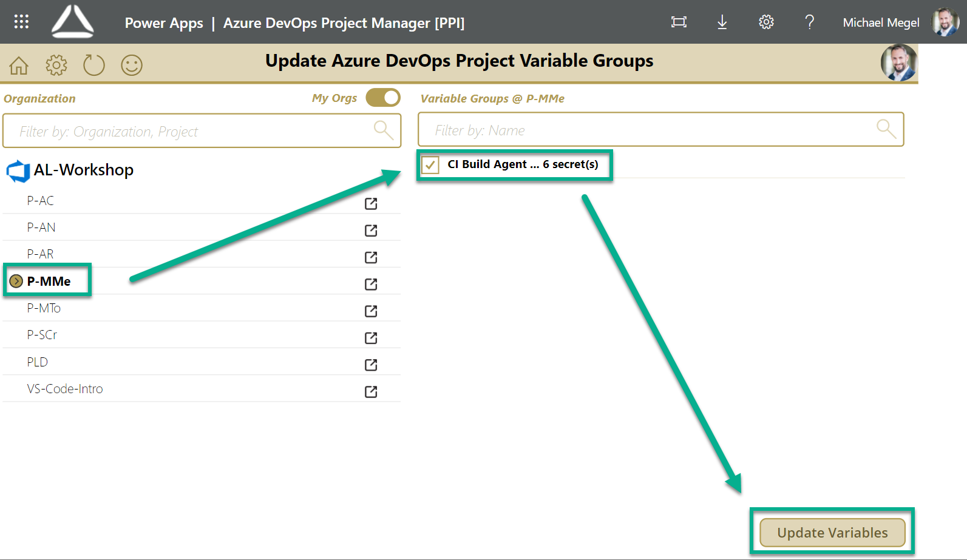Screen dimensions: 967x560
Task: Focus the Organization, Project filter field
Action: click(202, 130)
